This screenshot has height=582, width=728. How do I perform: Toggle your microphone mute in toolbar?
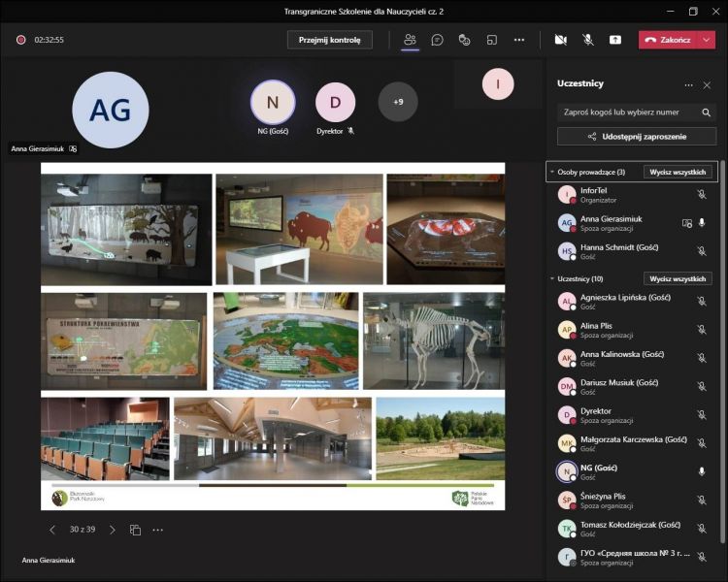coord(587,40)
